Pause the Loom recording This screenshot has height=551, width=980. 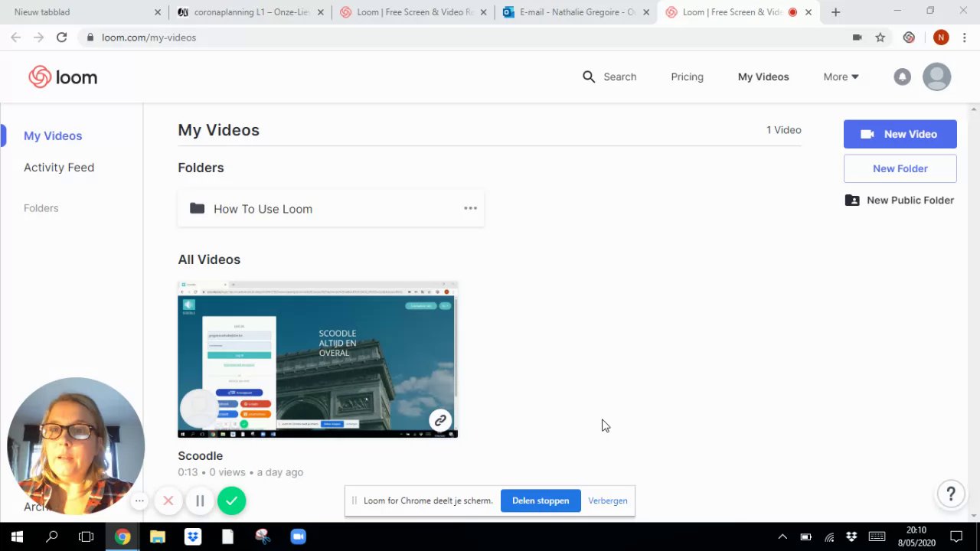[x=200, y=500]
